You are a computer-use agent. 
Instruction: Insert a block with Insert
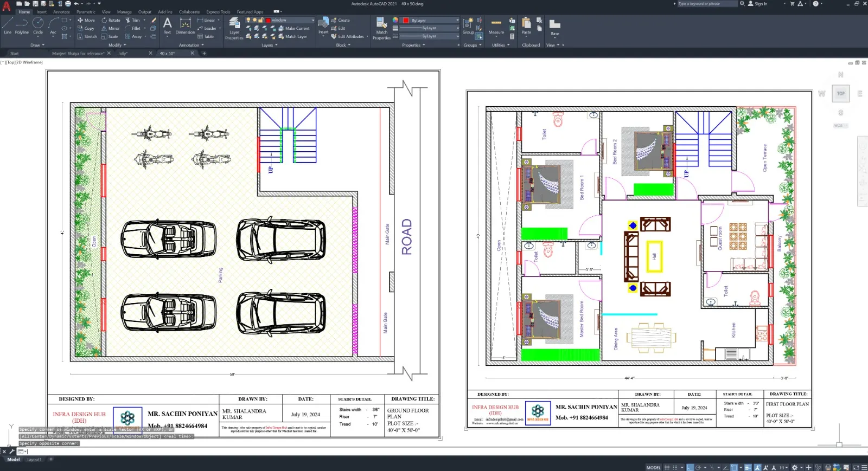coord(323,25)
